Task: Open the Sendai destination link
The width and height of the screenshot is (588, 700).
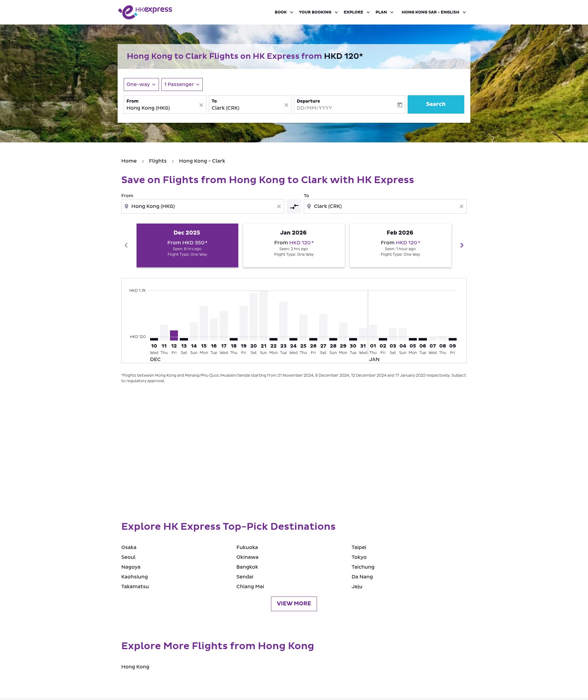Action: point(245,577)
